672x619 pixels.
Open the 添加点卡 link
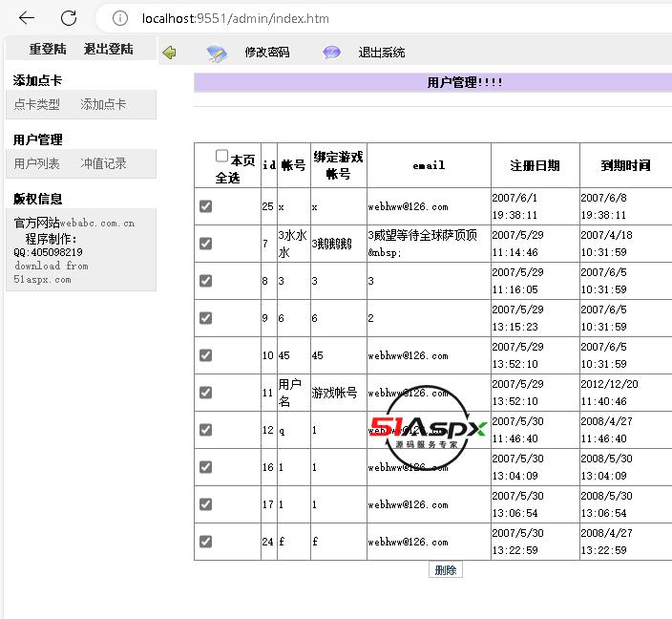pos(103,104)
